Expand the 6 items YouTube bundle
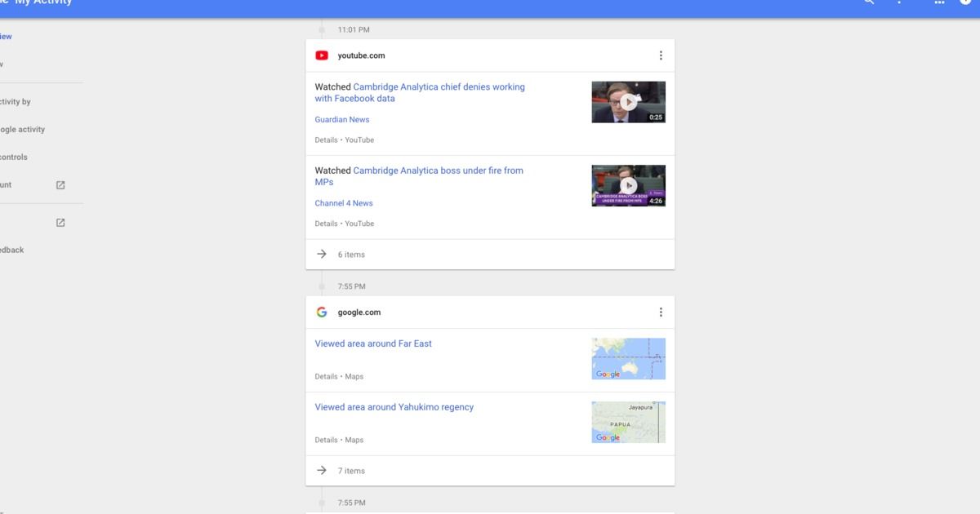 click(x=351, y=255)
